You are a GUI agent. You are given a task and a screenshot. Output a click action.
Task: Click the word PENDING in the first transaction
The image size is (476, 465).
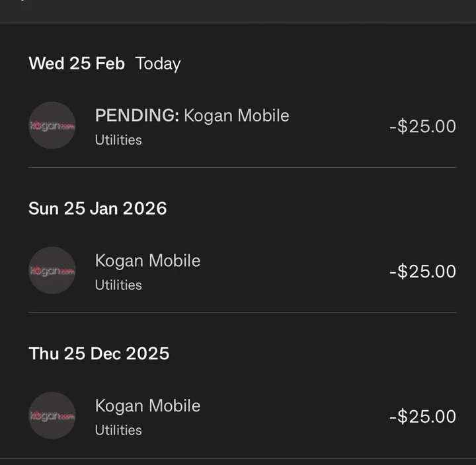[136, 116]
